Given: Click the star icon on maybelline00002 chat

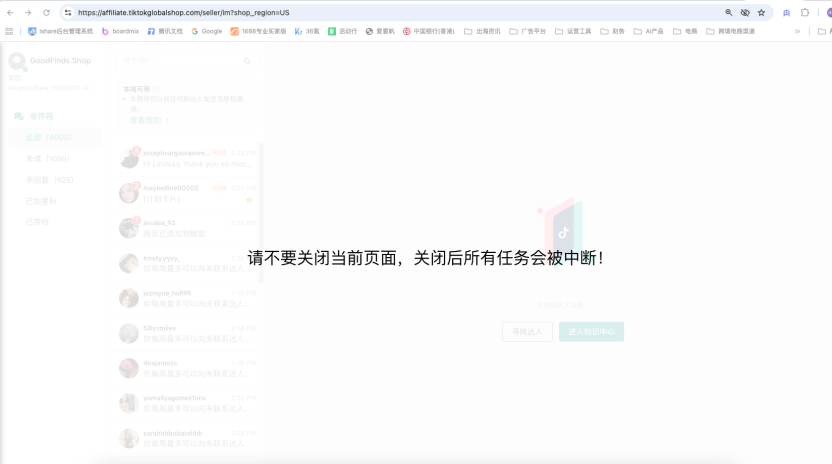Looking at the screenshot, I should pyautogui.click(x=249, y=199).
